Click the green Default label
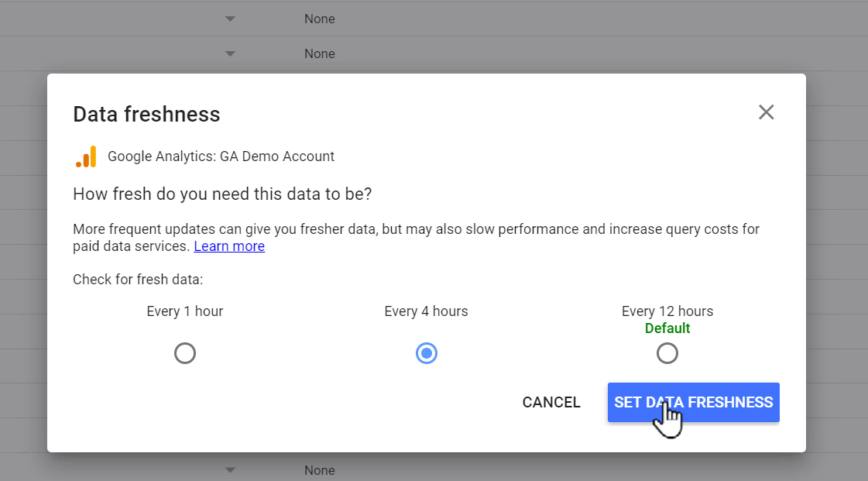The height and width of the screenshot is (481, 868). click(x=667, y=328)
